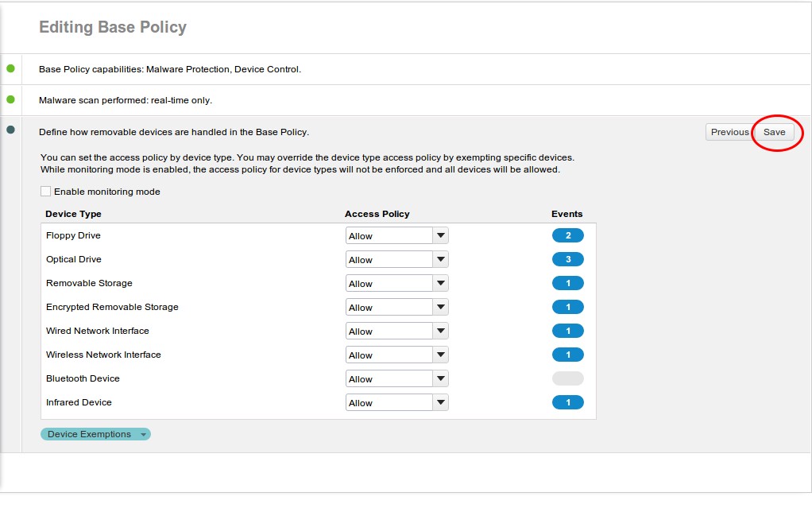Select the Removable Storage row label
This screenshot has width=812, height=508.
tap(89, 283)
